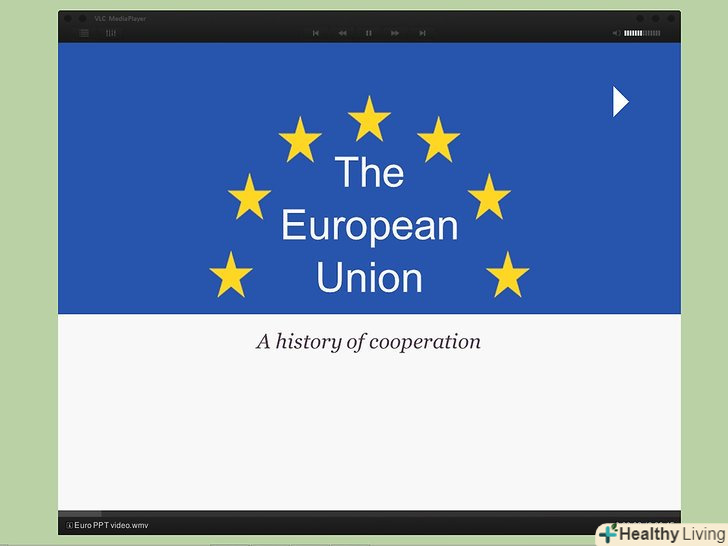
Task: Rewind the video playback
Action: pyautogui.click(x=342, y=33)
